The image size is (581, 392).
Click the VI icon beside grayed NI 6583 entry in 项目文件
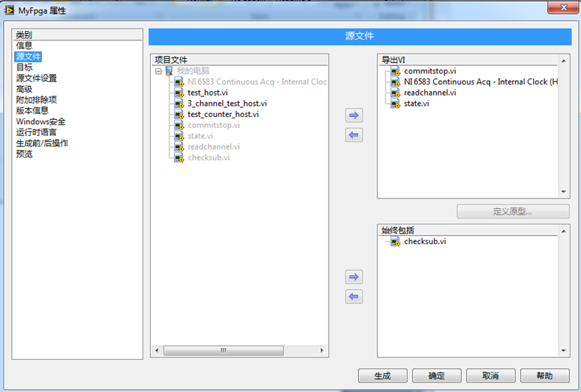coord(179,82)
